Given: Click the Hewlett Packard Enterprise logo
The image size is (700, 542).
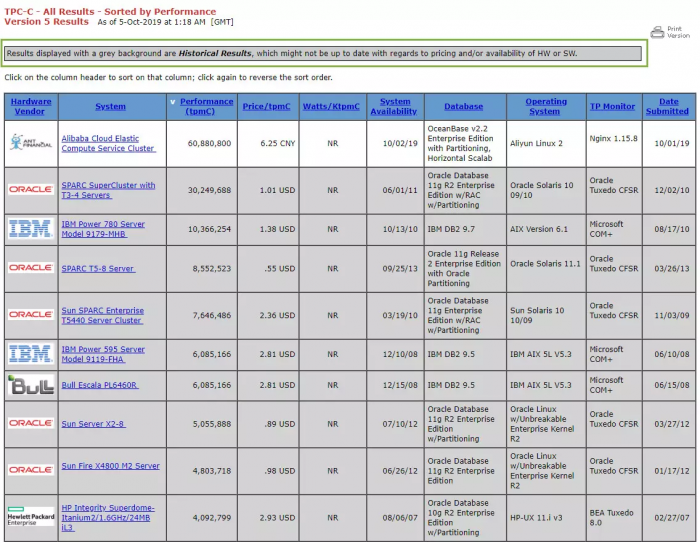Looking at the screenshot, I should click(x=31, y=516).
